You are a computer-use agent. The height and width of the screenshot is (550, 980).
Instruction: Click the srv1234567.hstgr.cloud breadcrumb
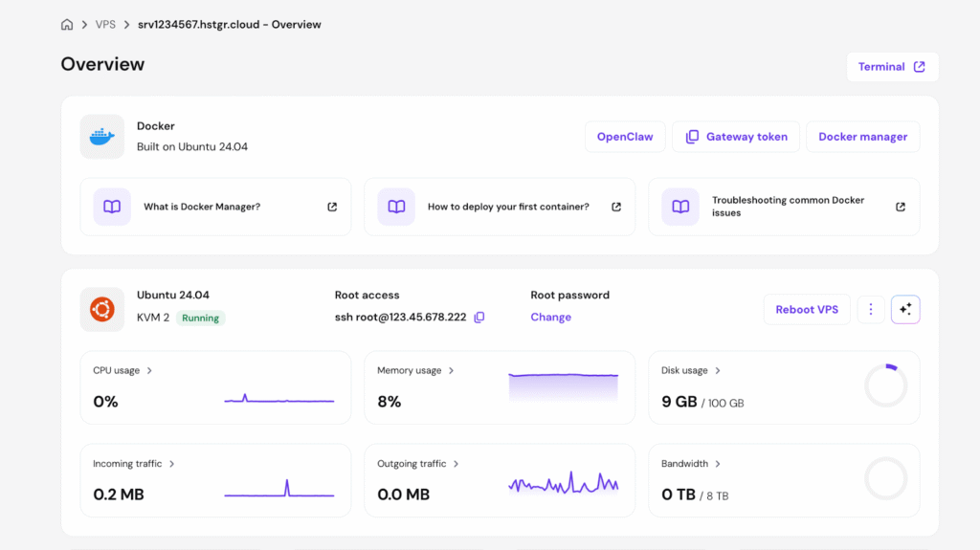coord(230,24)
